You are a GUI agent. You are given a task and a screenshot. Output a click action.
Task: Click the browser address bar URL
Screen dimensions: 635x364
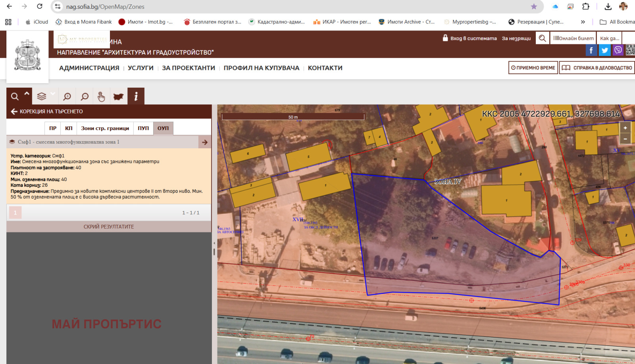105,7
